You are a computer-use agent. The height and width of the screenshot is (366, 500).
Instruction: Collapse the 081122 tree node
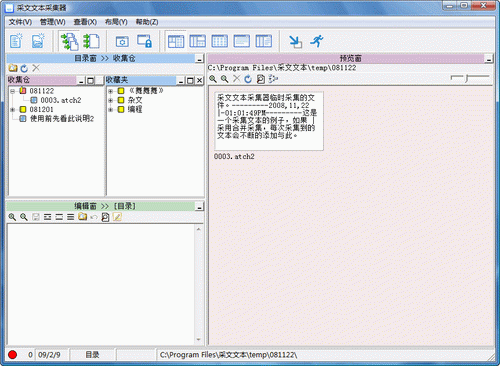pos(12,91)
